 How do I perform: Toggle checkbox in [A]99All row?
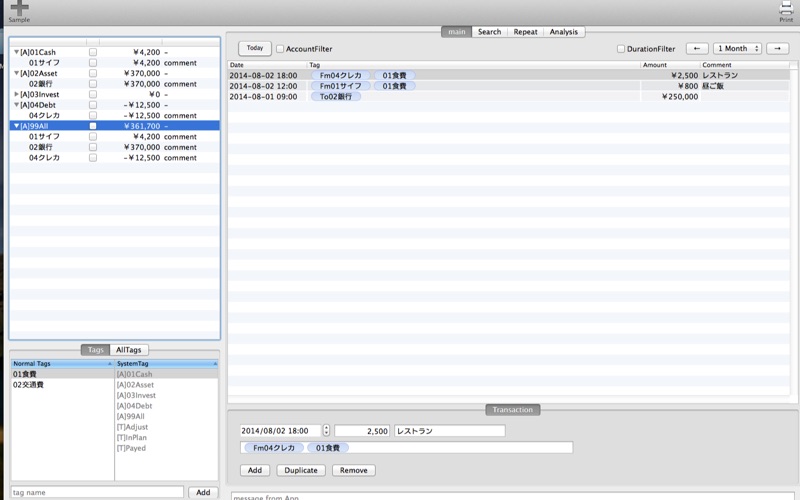click(x=93, y=126)
